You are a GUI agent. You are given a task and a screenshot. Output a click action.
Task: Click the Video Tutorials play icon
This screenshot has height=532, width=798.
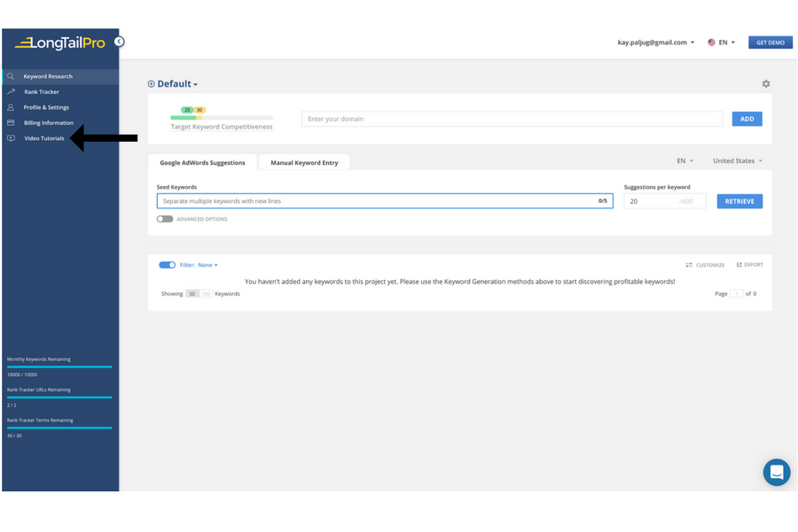pos(11,138)
